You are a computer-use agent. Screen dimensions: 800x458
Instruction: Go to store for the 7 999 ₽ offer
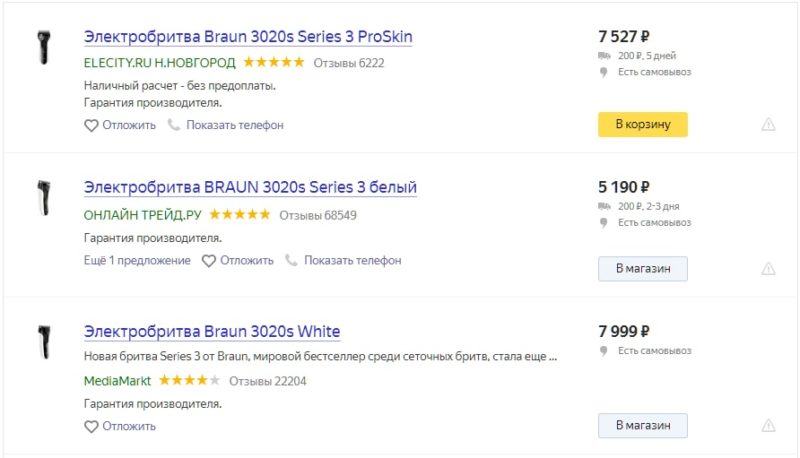[x=642, y=425]
